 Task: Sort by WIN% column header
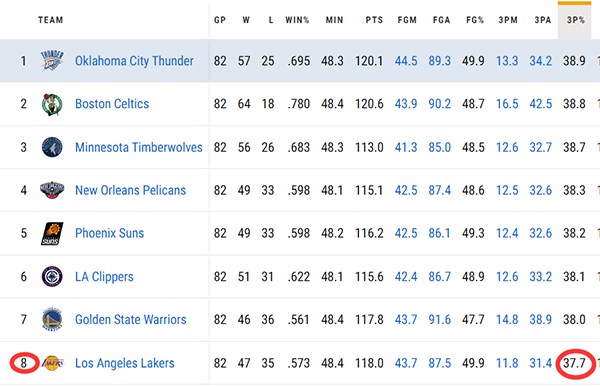click(x=297, y=20)
